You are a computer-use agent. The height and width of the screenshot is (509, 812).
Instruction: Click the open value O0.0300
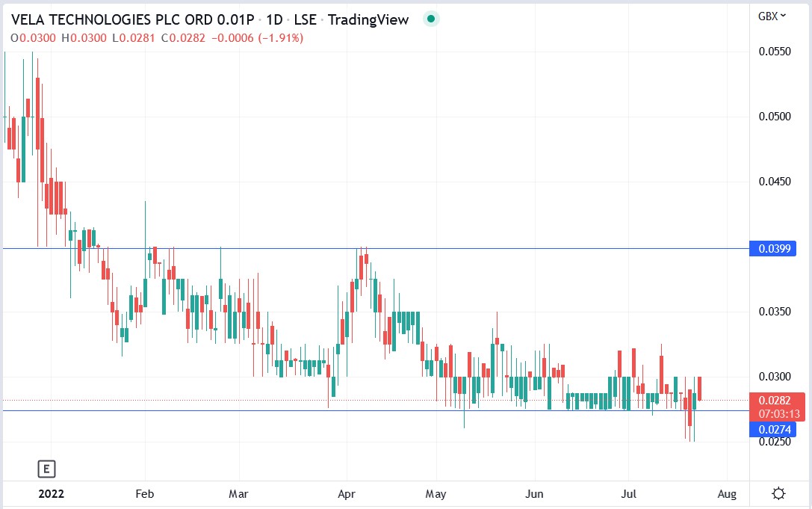coord(33,38)
